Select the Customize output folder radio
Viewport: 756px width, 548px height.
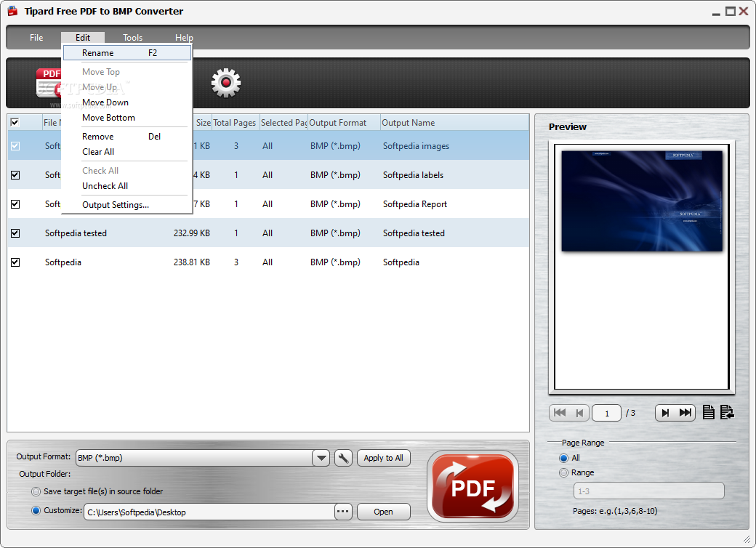[x=36, y=510]
